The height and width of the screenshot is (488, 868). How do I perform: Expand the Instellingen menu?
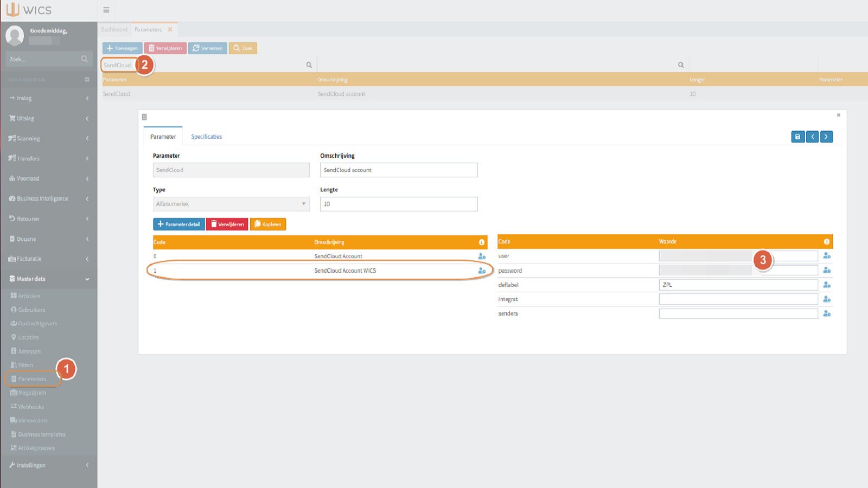point(49,465)
